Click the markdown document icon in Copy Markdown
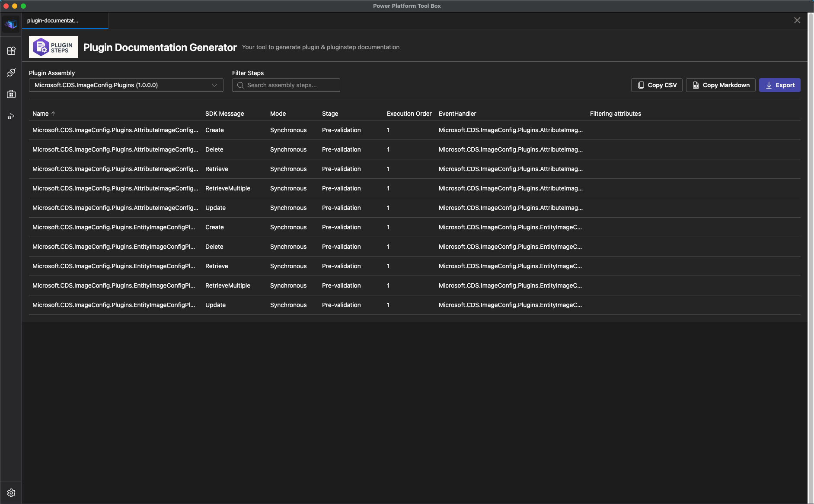 695,85
